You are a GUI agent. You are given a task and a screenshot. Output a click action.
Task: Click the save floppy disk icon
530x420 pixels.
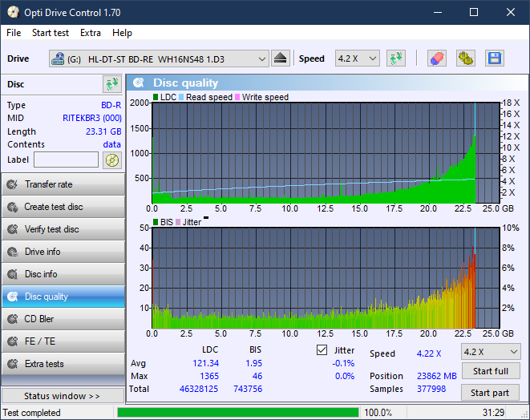point(495,59)
